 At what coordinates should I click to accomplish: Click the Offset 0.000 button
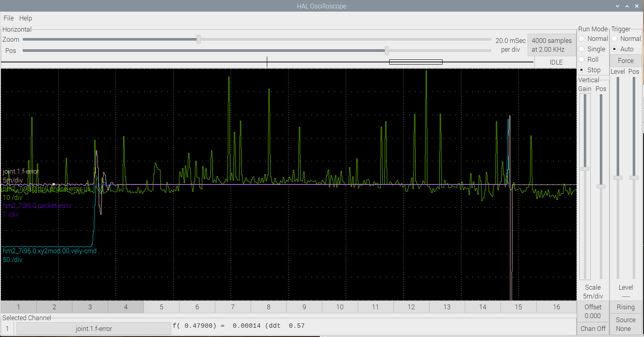[593, 311]
